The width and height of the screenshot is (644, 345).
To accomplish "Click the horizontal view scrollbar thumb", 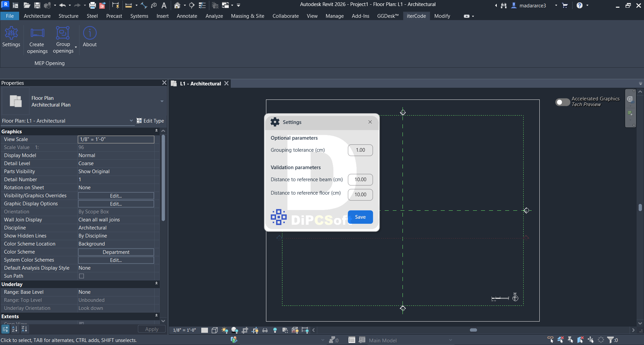I will point(473,330).
